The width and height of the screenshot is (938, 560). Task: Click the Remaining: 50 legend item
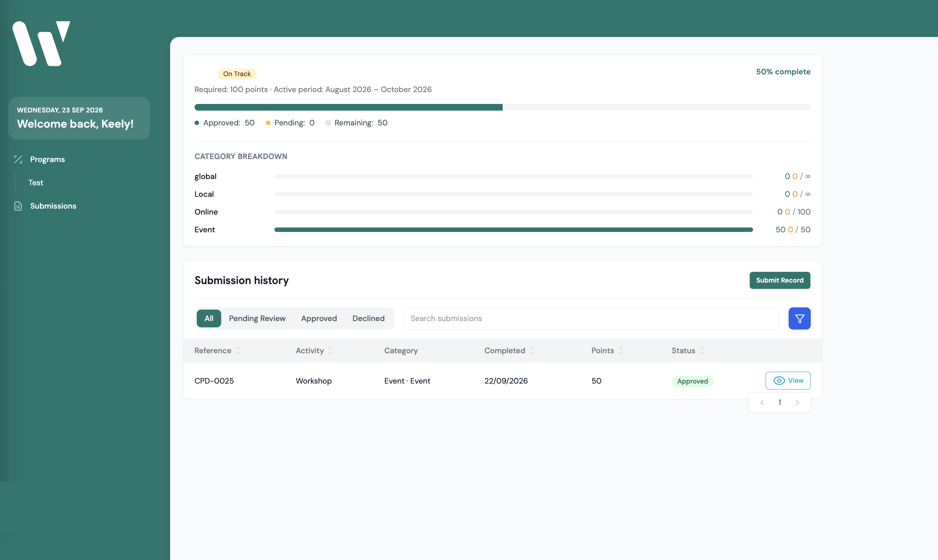click(x=356, y=123)
